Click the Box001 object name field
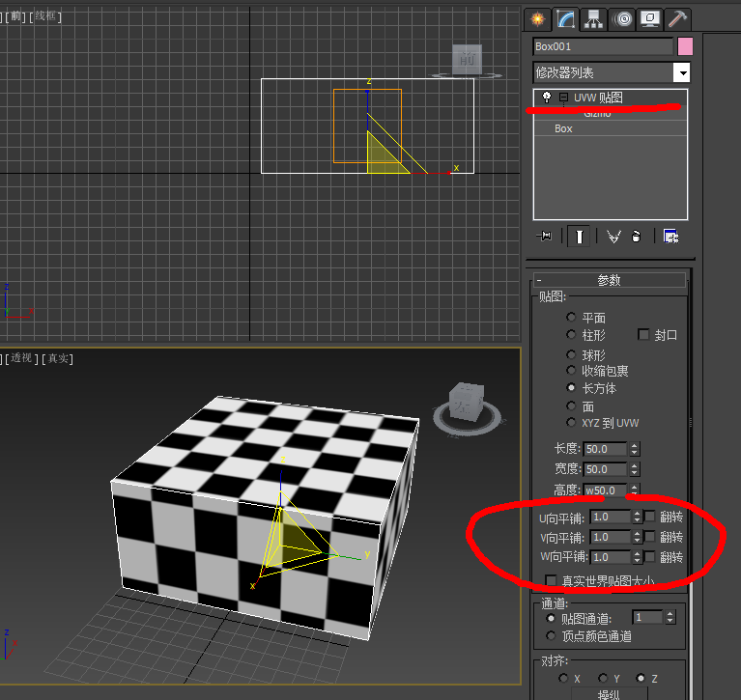Image resolution: width=741 pixels, height=700 pixels. 603,46
